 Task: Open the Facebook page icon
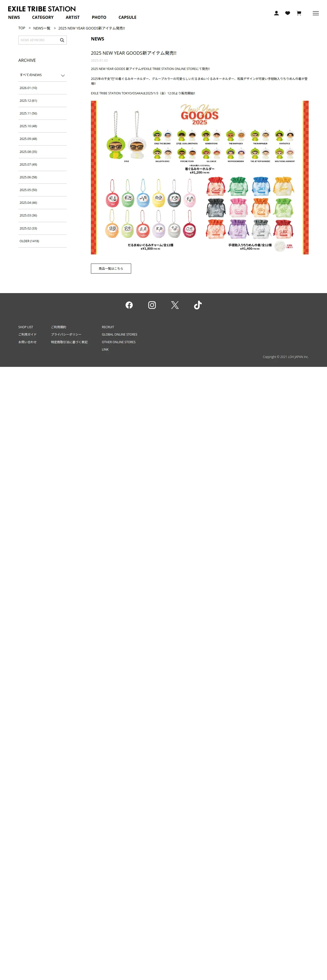(129, 305)
